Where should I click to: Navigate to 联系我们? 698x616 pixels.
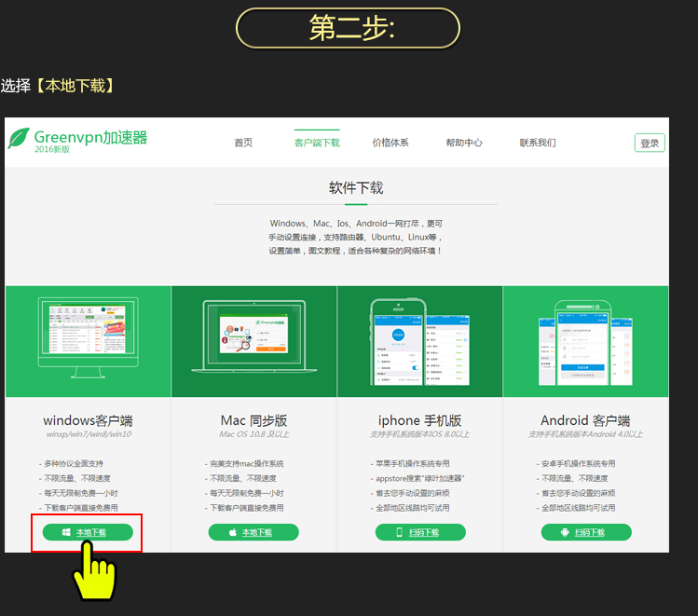point(538,143)
